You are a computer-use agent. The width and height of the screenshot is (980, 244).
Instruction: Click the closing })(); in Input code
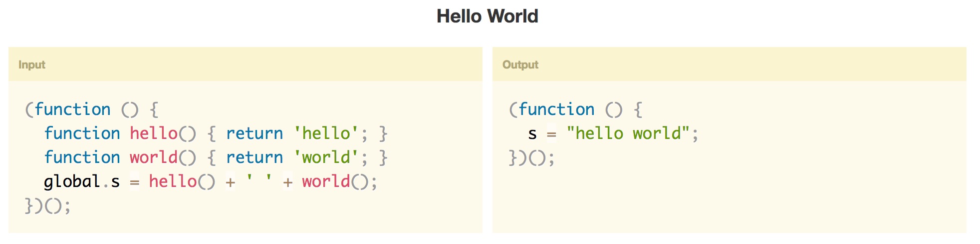(48, 205)
